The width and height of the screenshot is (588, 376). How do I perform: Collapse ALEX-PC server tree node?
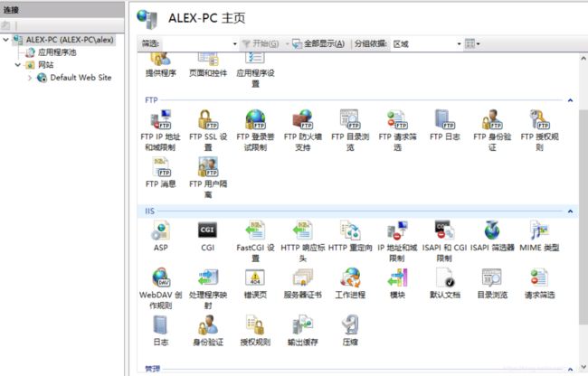pos(5,40)
